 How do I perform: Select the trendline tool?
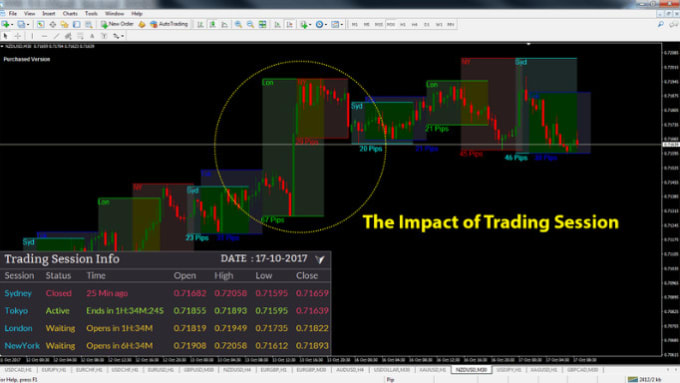[56, 36]
